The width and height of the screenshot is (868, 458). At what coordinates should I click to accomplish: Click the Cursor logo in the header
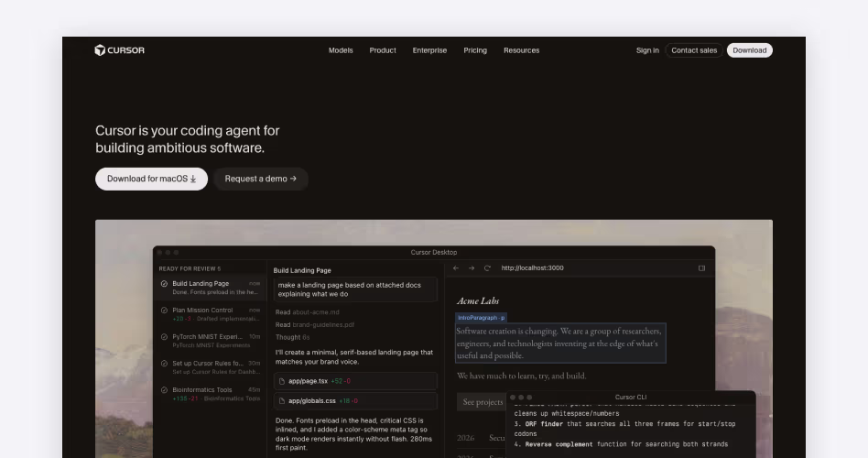click(119, 50)
